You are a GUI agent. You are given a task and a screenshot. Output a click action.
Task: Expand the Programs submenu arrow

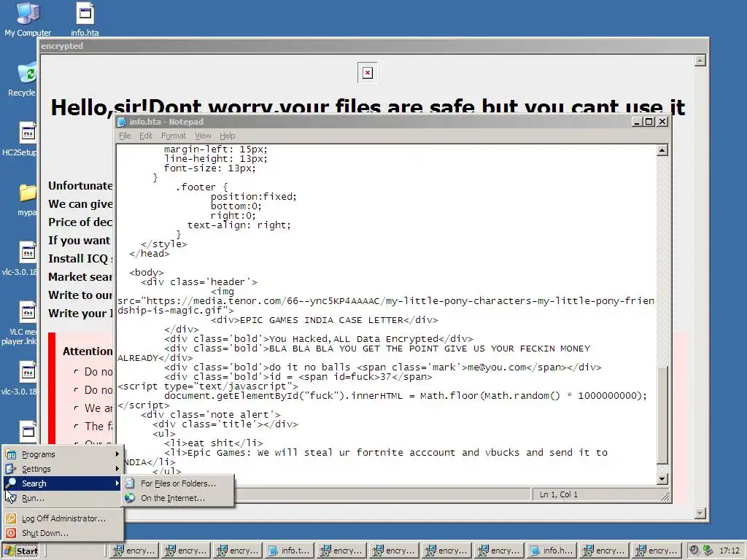click(117, 454)
